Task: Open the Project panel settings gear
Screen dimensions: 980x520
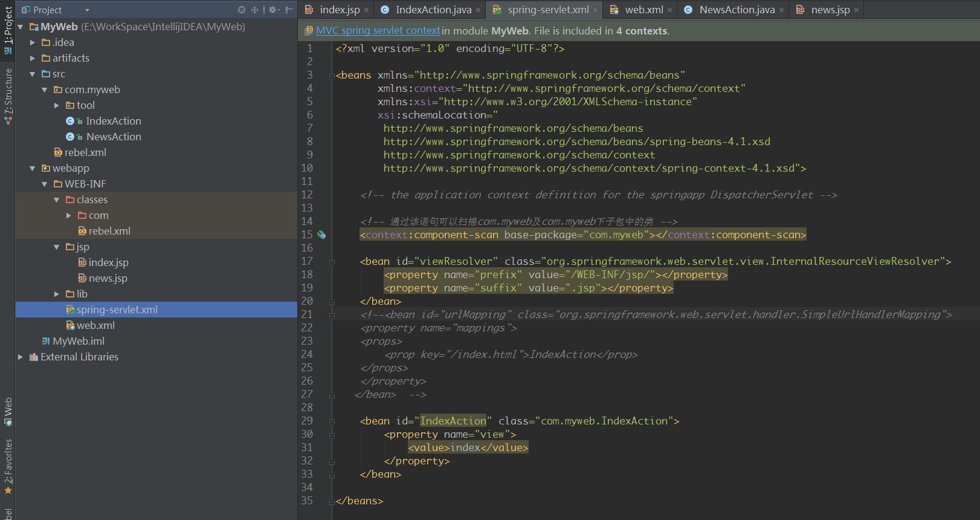Action: pyautogui.click(x=272, y=10)
